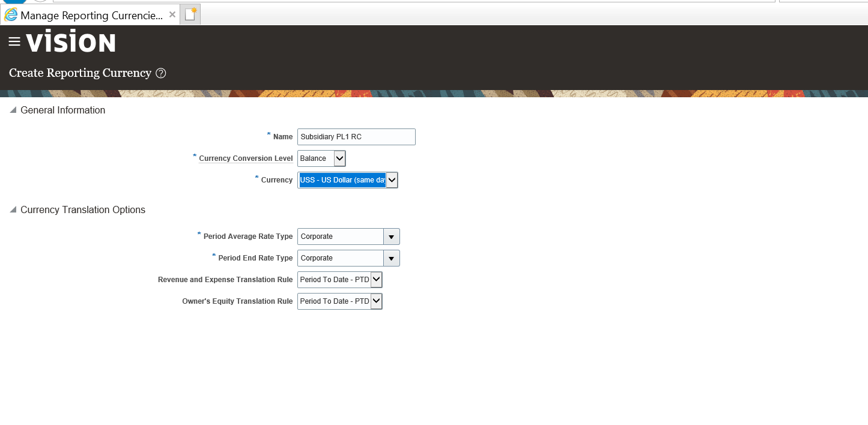Click the Create Reporting Currency page title
The width and height of the screenshot is (868, 425).
[80, 73]
